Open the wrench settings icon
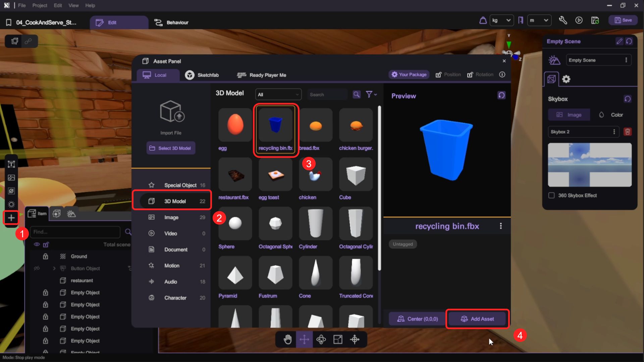 click(x=563, y=20)
